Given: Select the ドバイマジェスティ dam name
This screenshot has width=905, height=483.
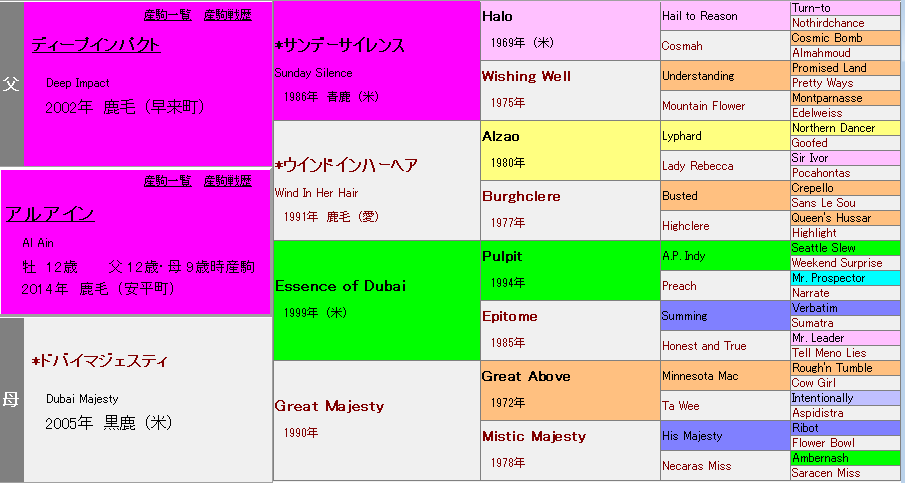Looking at the screenshot, I should 100,361.
